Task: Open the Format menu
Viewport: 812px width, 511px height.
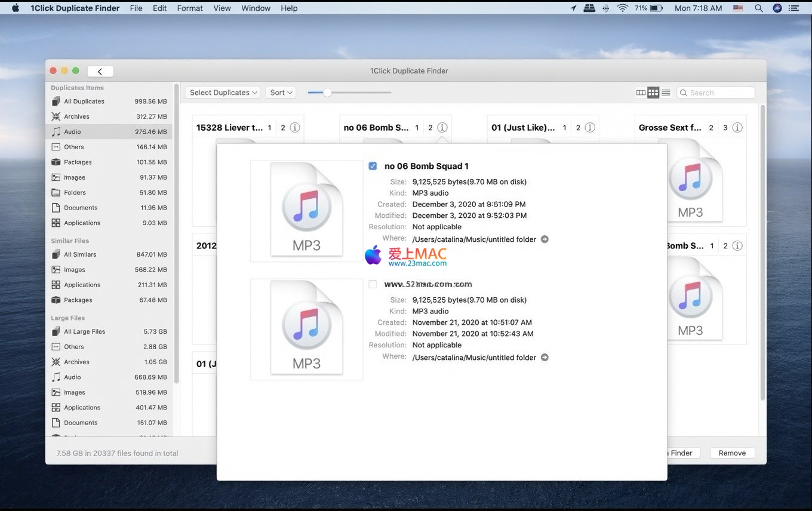Action: 190,8
